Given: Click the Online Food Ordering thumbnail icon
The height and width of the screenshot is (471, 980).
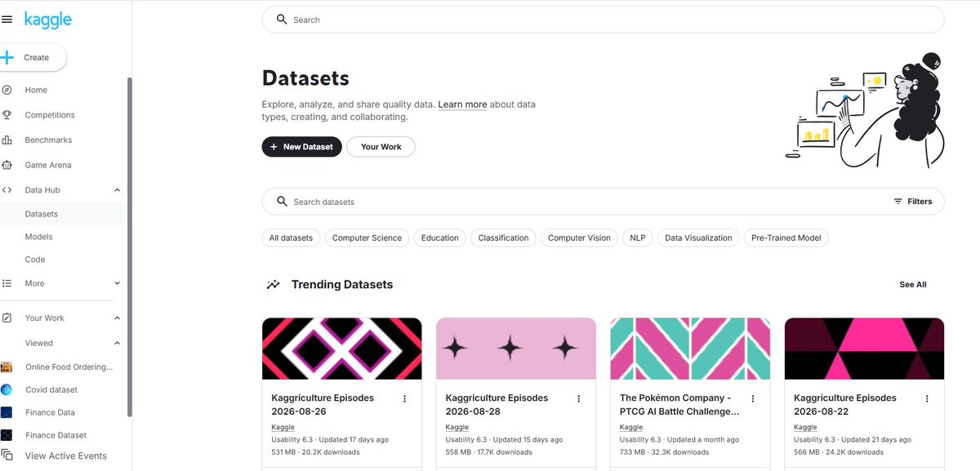Looking at the screenshot, I should [7, 367].
